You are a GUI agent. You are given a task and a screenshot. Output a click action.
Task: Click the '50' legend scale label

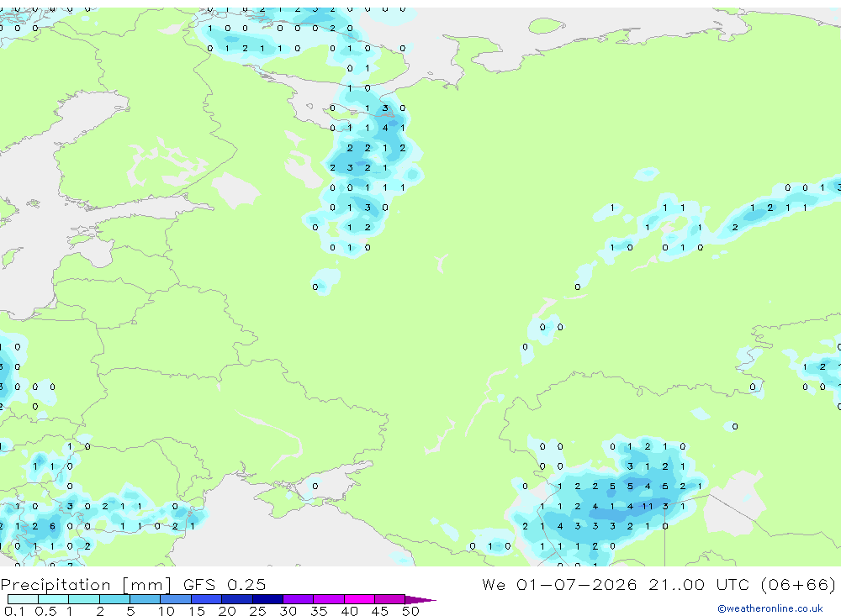point(410,611)
